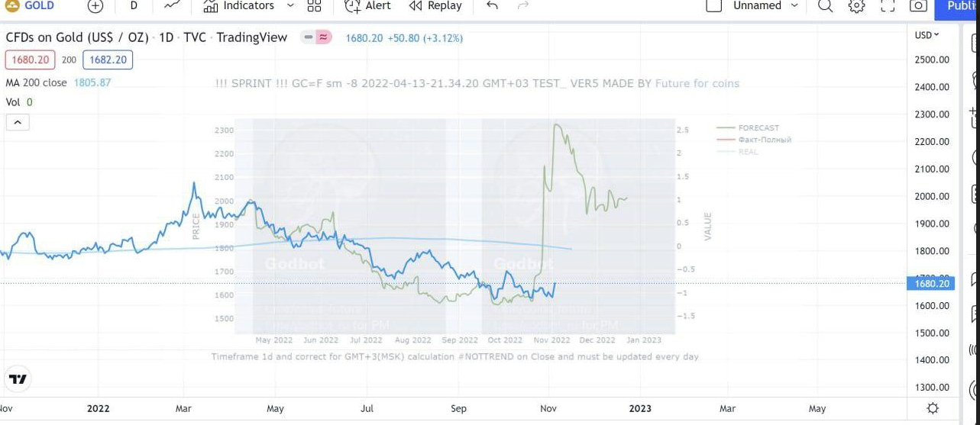The image size is (980, 425).
Task: Toggle the Unnamed layout checkbox square
Action: click(x=713, y=6)
